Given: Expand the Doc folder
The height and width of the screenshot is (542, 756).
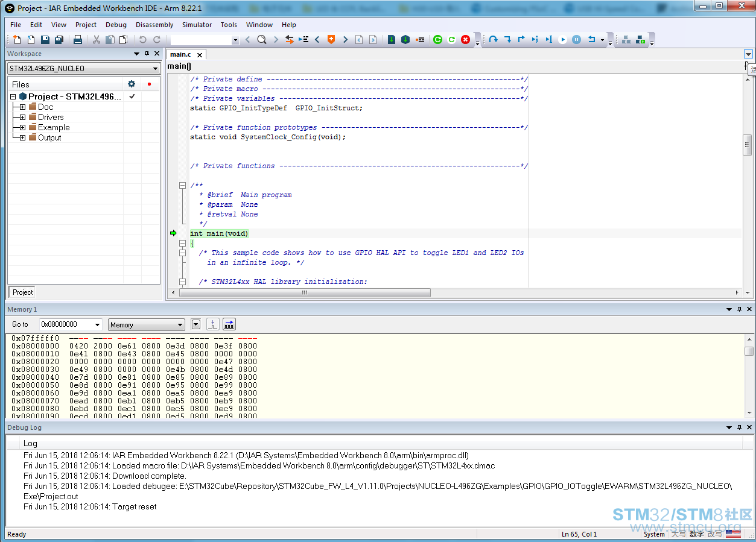Looking at the screenshot, I should point(22,107).
